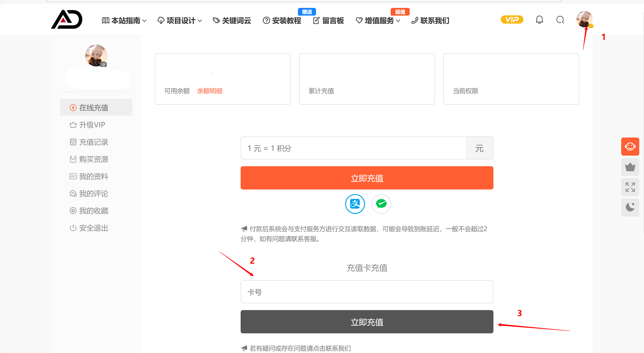Image resolution: width=644 pixels, height=353 pixels.
Task: Open the 余额明细 link
Action: [209, 91]
